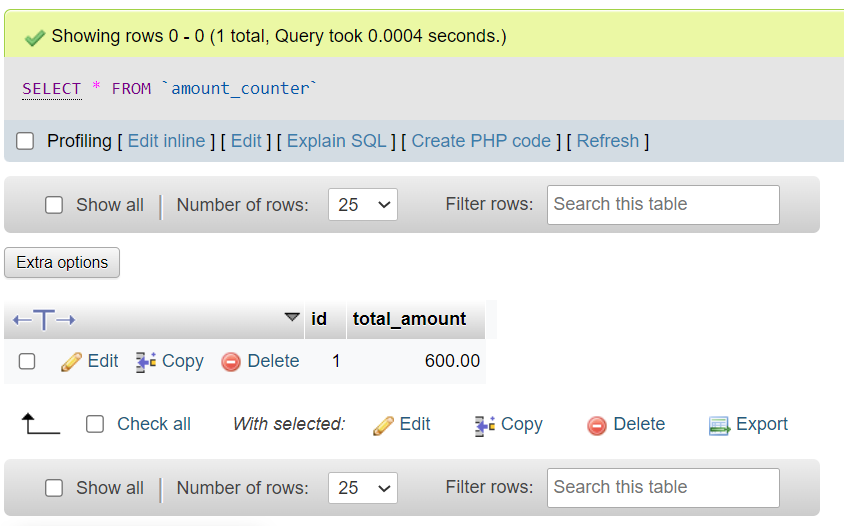Expand the column options triangle beside id
844x526 pixels.
[x=292, y=318]
